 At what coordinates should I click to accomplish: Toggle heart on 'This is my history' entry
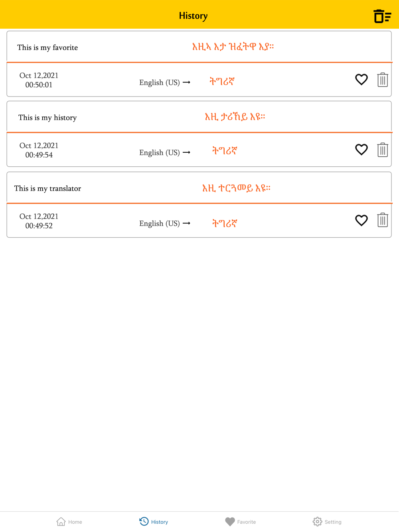point(361,150)
